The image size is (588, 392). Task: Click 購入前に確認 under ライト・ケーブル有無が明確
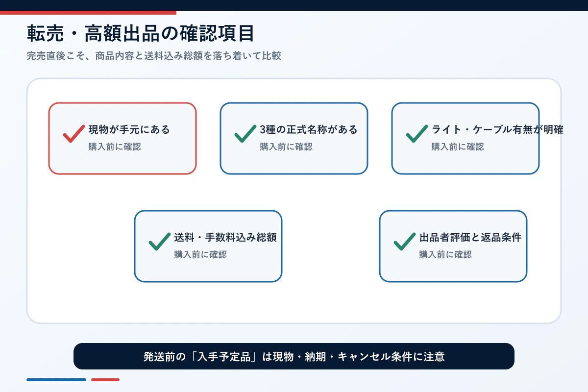point(458,147)
